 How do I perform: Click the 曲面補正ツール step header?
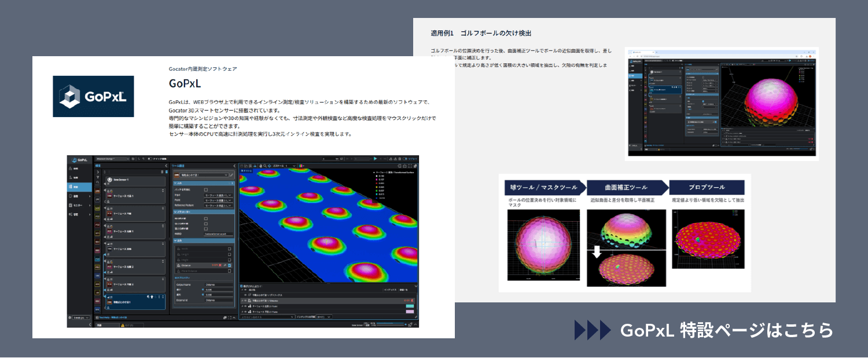pyautogui.click(x=627, y=187)
